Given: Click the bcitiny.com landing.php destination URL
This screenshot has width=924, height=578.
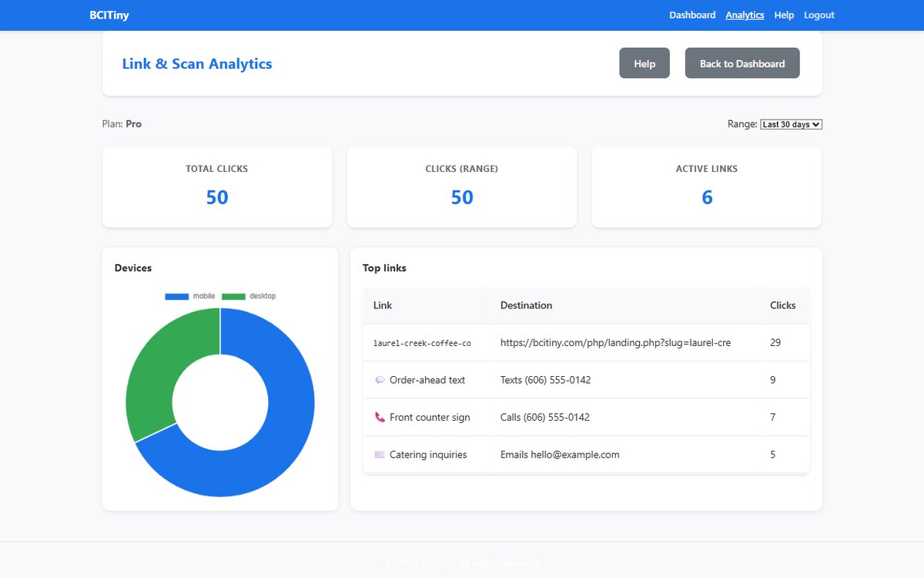Looking at the screenshot, I should pos(615,342).
